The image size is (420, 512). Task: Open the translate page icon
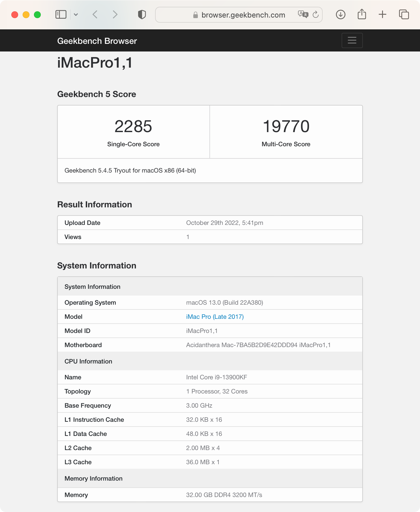pyautogui.click(x=303, y=14)
